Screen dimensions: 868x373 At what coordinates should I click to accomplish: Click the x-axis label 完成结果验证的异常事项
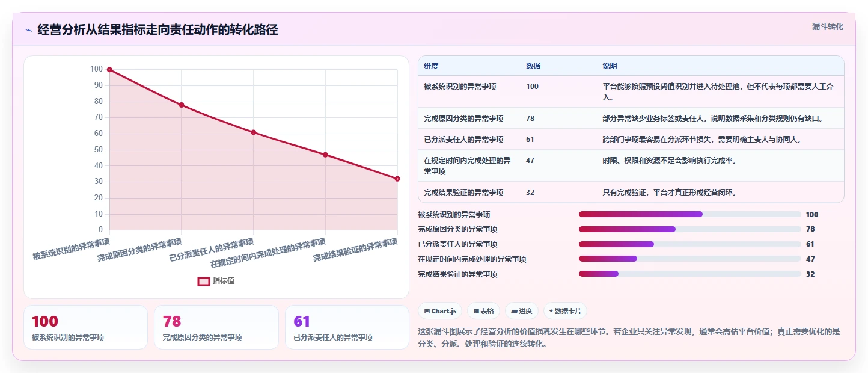coord(355,250)
